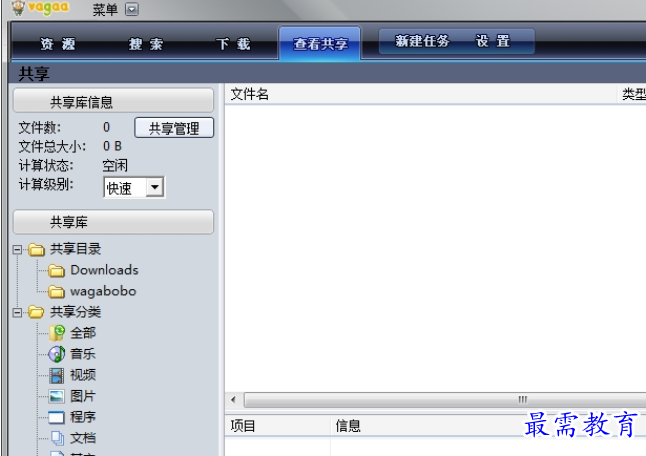Switch to the 搜索 tab
The height and width of the screenshot is (456, 646).
click(146, 44)
